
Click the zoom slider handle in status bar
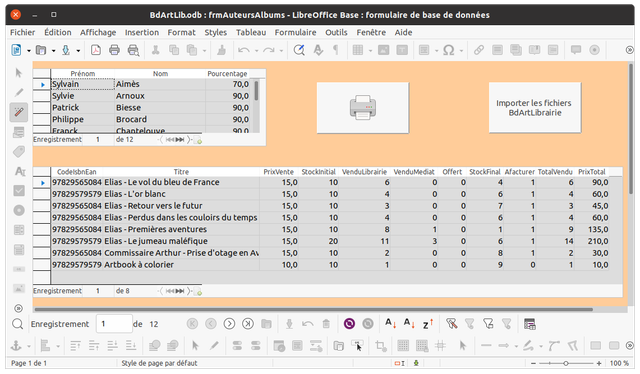click(x=566, y=363)
